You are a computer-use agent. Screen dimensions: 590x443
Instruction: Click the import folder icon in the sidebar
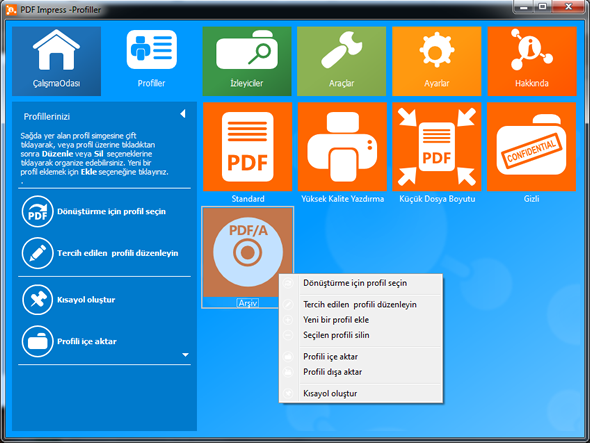[x=37, y=341]
